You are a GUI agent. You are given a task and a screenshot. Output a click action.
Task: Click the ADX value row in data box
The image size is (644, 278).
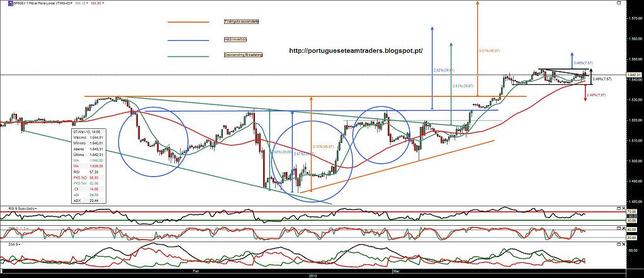(x=88, y=201)
